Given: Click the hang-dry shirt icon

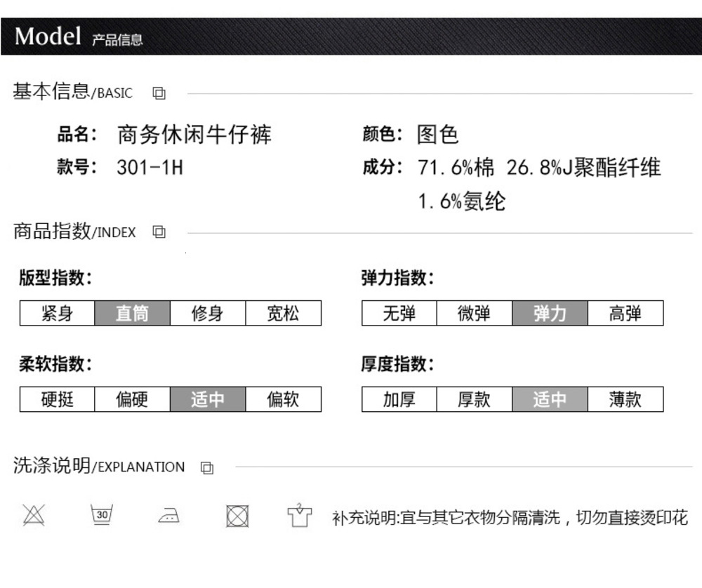Looking at the screenshot, I should (x=299, y=515).
